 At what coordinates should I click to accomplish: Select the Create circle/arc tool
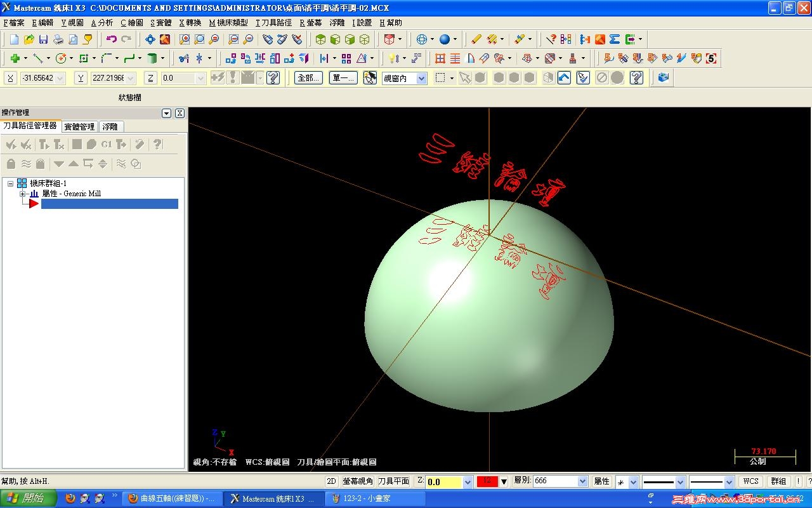(61, 58)
